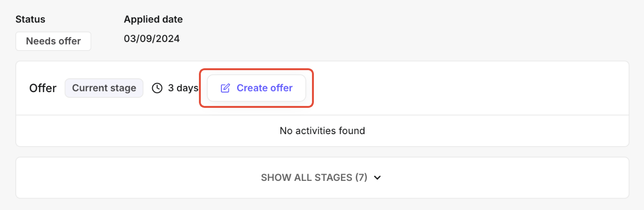Screen dimensions: 644x210
Task: Click the Offer stage heading
Action: tap(43, 88)
